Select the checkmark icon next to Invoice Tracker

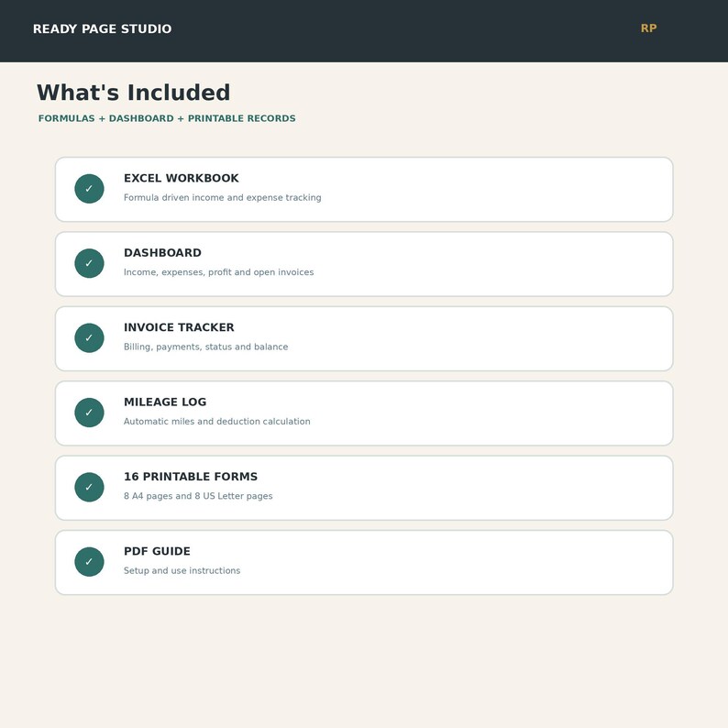[x=89, y=338]
